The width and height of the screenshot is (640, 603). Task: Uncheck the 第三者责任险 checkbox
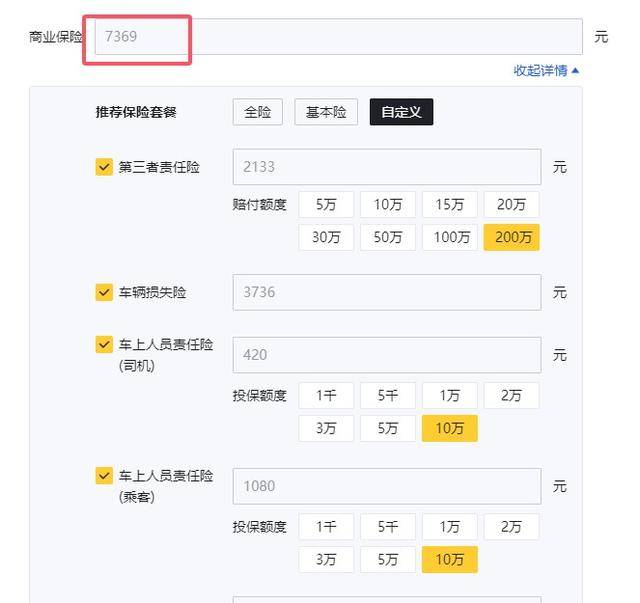pyautogui.click(x=104, y=167)
